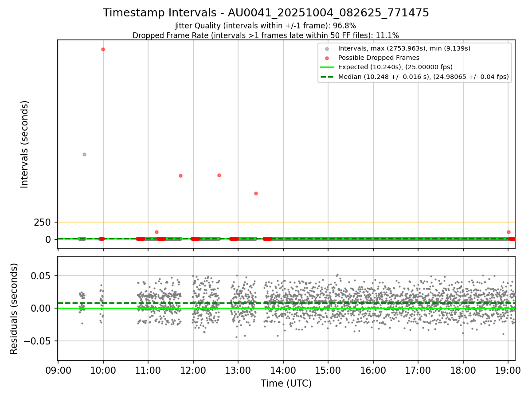Click the red point just above 0 near 11:10
Image resolution: width=532 pixels, height=399 pixels.
[156, 232]
